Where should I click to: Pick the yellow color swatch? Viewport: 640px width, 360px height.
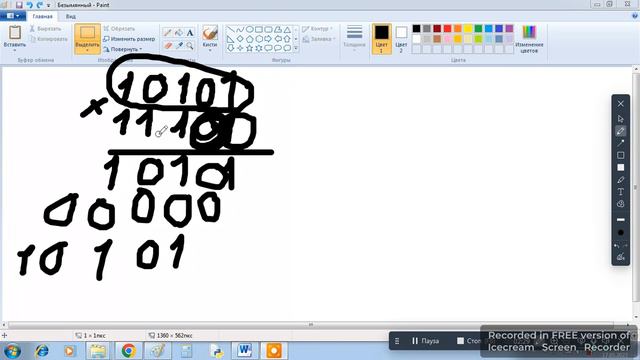[x=468, y=28]
